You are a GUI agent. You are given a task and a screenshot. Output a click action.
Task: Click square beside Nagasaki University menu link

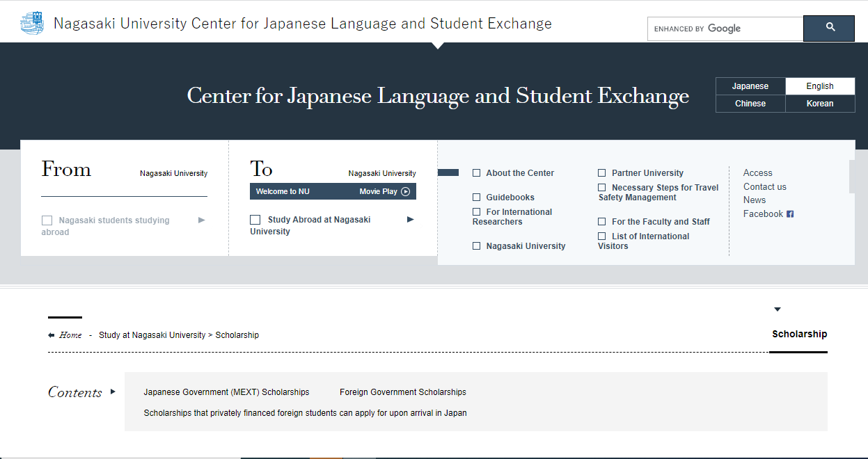477,246
